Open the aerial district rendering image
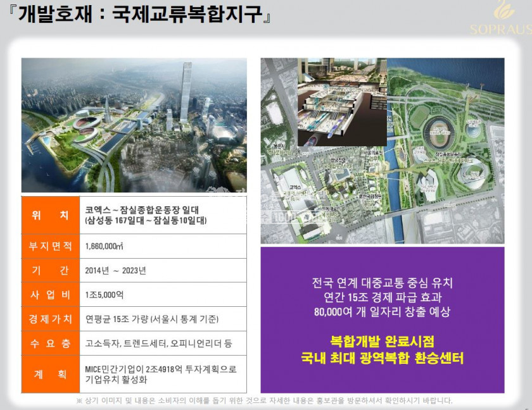 click(134, 125)
